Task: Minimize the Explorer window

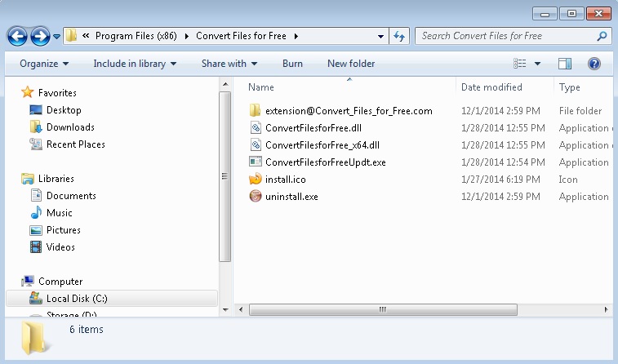Action: (x=545, y=14)
